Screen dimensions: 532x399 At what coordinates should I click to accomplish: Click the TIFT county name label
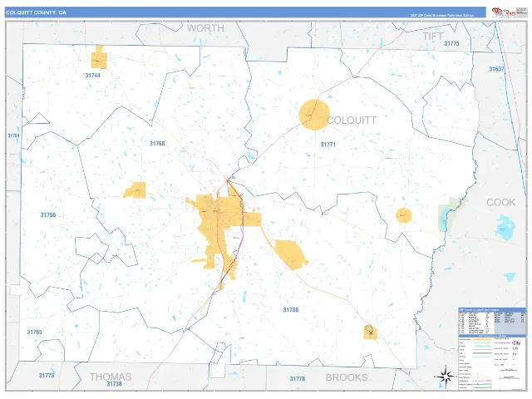[432, 37]
